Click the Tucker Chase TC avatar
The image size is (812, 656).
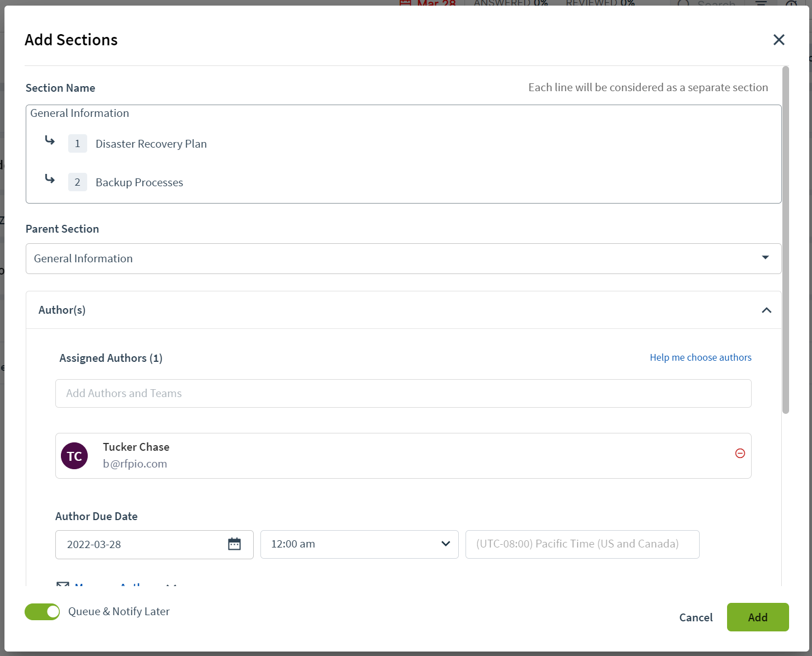coord(74,456)
